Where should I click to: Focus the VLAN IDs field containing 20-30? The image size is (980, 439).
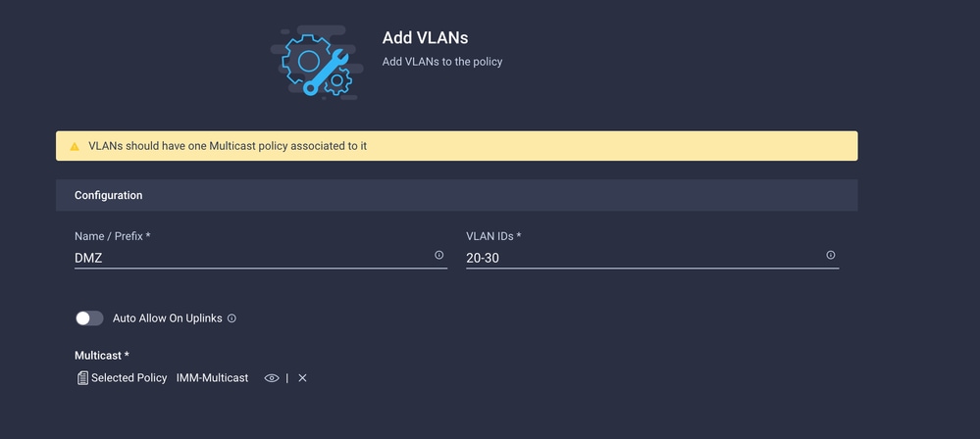[652, 258]
